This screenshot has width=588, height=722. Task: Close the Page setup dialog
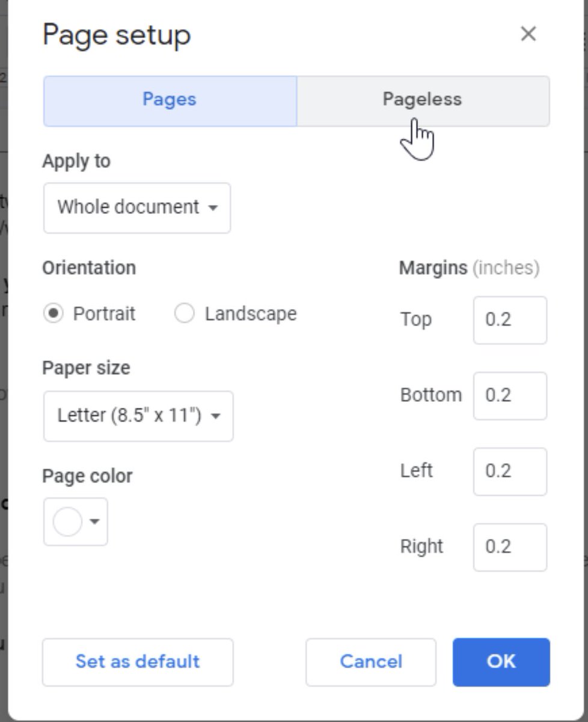[528, 34]
